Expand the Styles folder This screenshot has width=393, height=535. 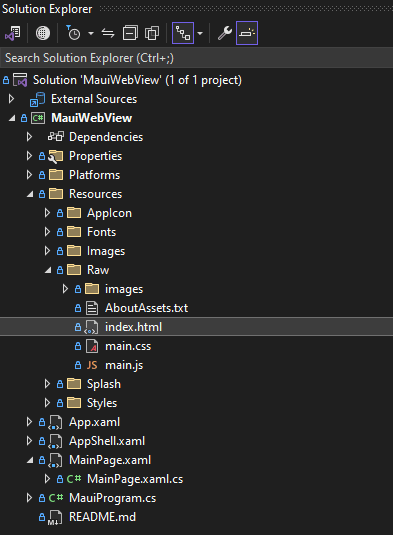coord(47,403)
